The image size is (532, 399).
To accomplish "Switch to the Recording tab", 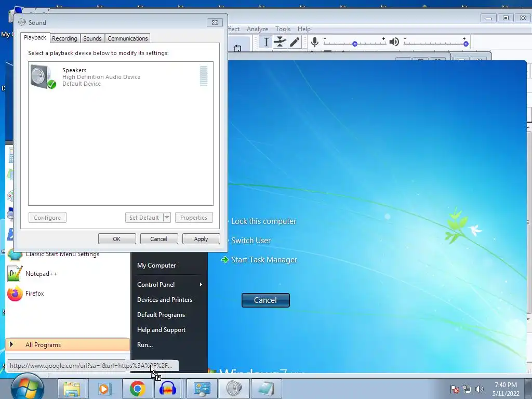I will [x=64, y=38].
